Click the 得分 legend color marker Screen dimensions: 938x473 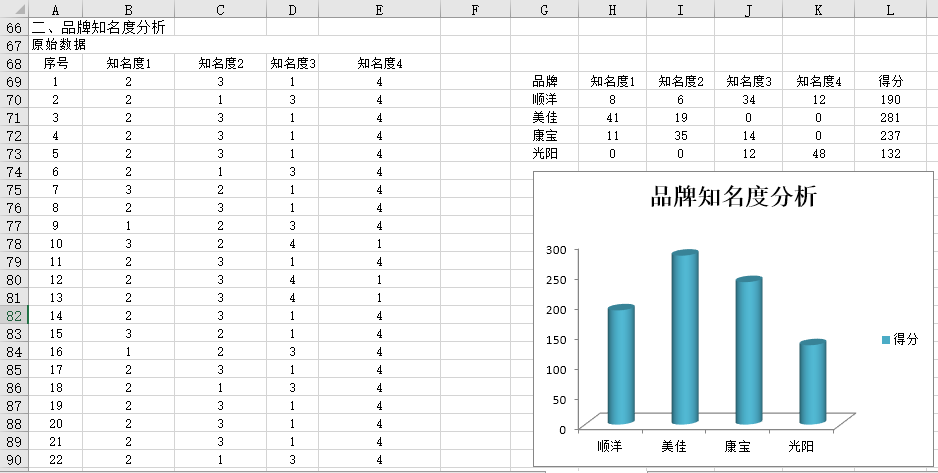(886, 340)
